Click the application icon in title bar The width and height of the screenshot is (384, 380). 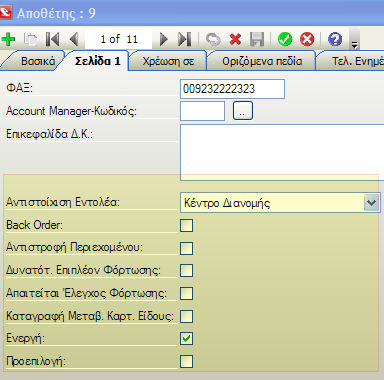(6, 13)
